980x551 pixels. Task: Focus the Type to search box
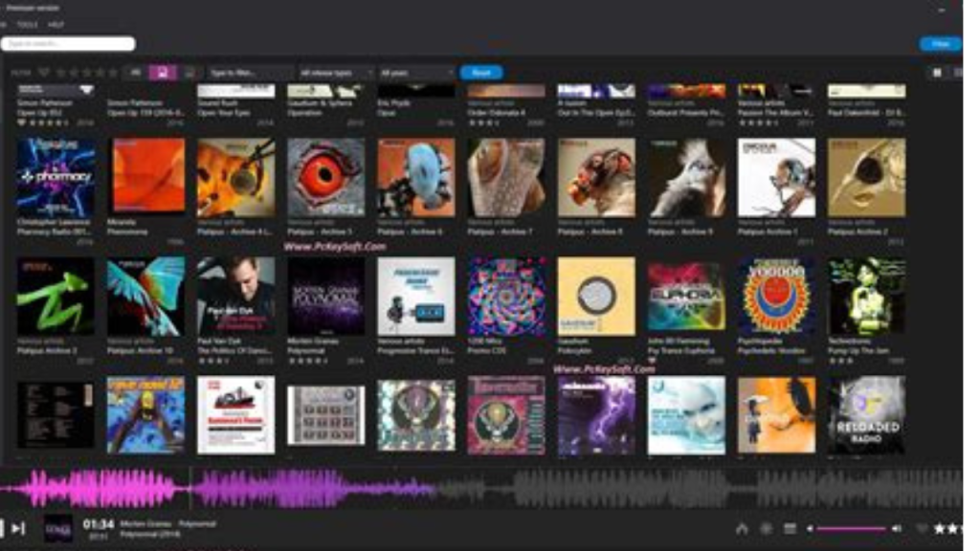pyautogui.click(x=68, y=44)
